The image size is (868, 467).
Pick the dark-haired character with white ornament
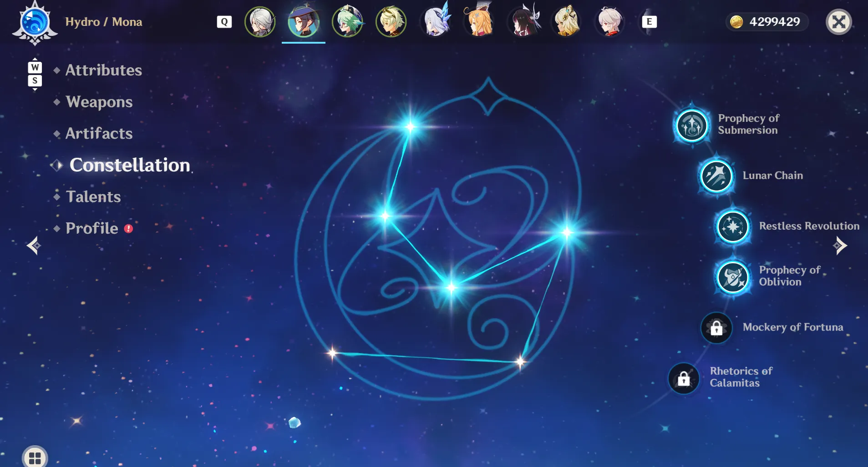point(524,21)
